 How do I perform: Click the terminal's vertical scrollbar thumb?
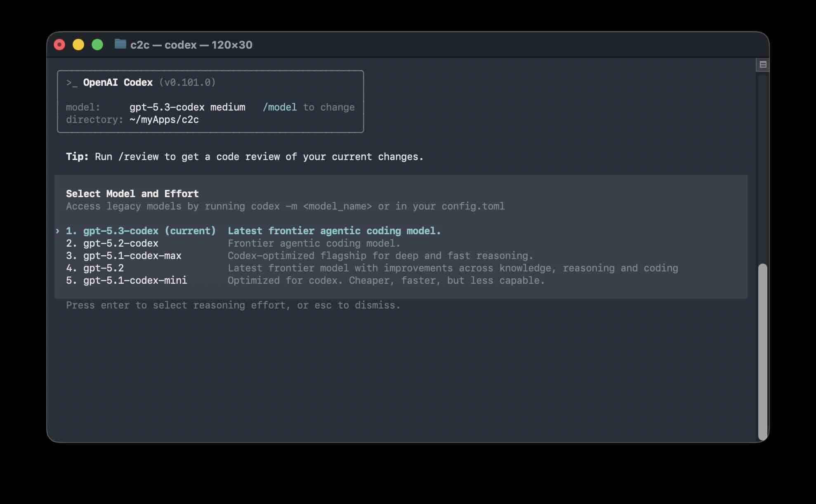[x=763, y=352]
